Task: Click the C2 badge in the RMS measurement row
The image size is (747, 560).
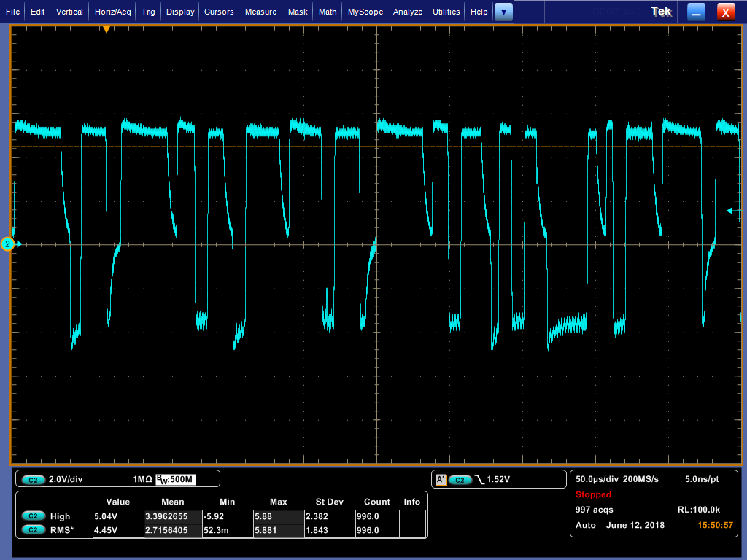Action: (33, 529)
